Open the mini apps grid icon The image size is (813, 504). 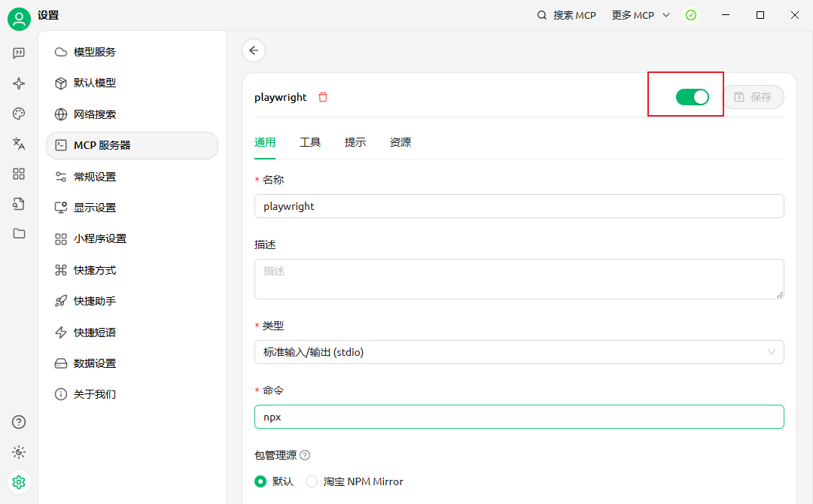coord(19,174)
